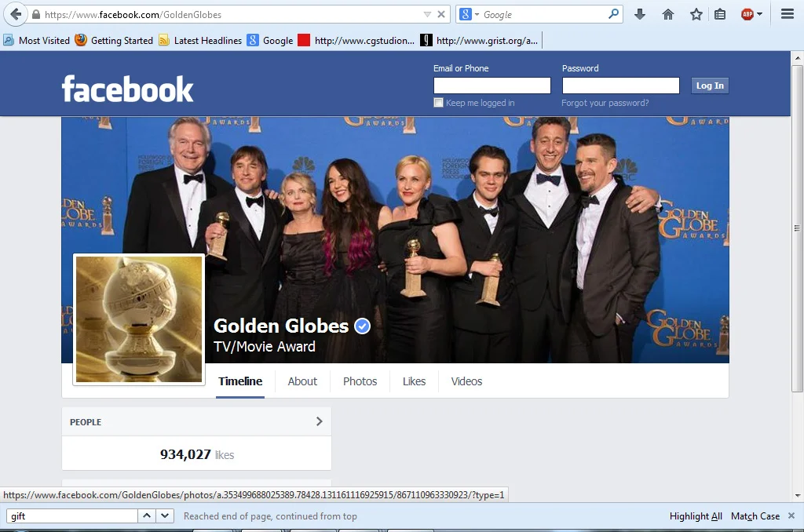Image resolution: width=804 pixels, height=532 pixels.
Task: Close the find bar
Action: pyautogui.click(x=791, y=516)
